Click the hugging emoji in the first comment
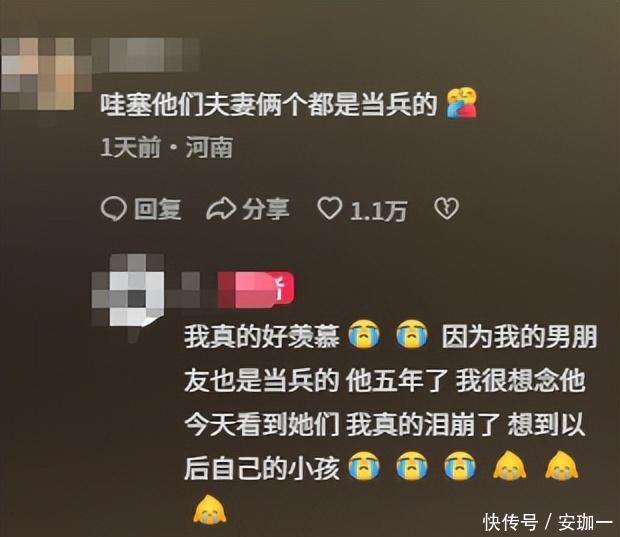The width and height of the screenshot is (620, 537). point(462,103)
